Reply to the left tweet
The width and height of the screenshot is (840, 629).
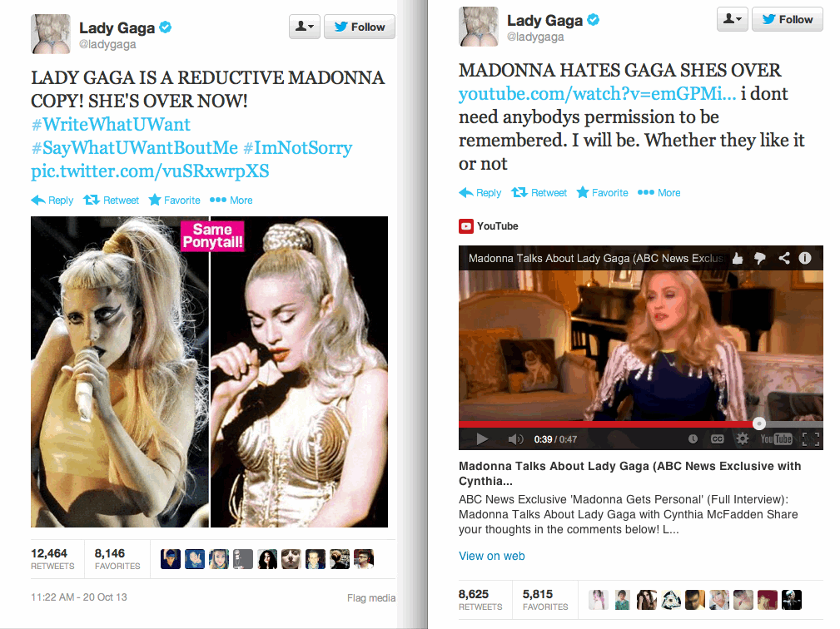52,201
